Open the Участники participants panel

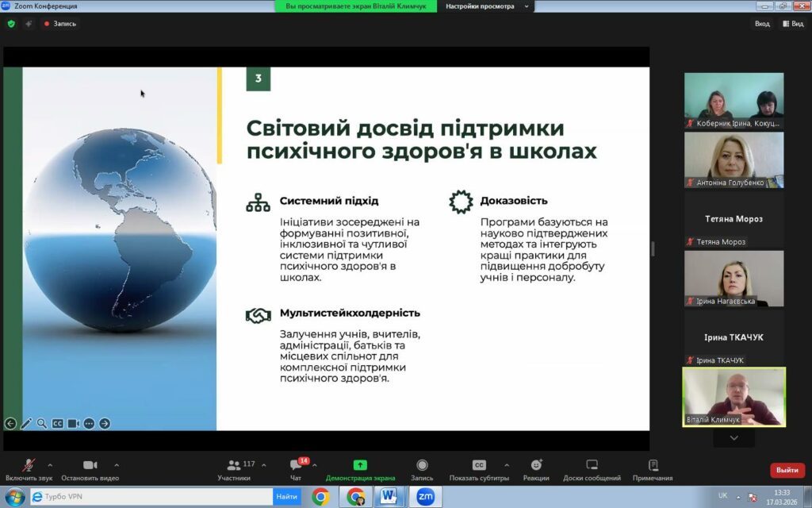[x=234, y=468]
